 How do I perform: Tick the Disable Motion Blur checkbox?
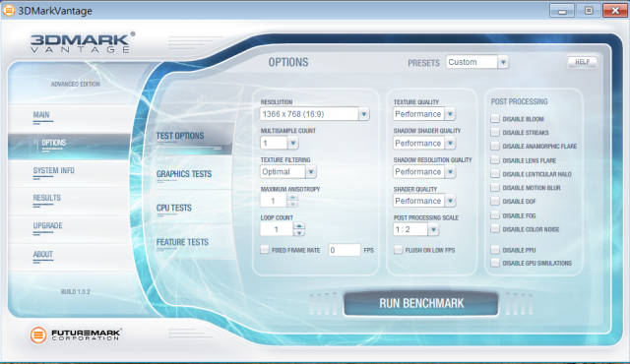click(495, 188)
